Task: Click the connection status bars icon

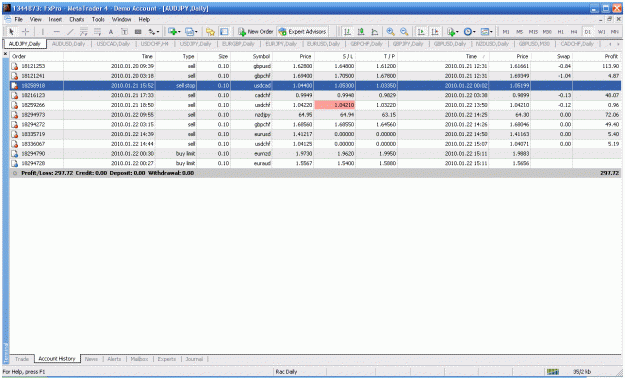Action: [x=553, y=372]
